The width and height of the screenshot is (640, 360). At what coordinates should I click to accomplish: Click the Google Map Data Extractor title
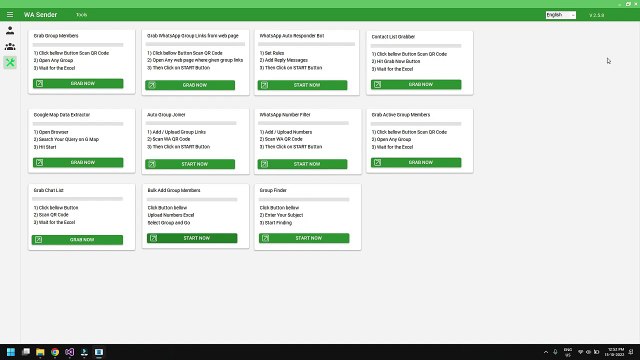[62, 115]
